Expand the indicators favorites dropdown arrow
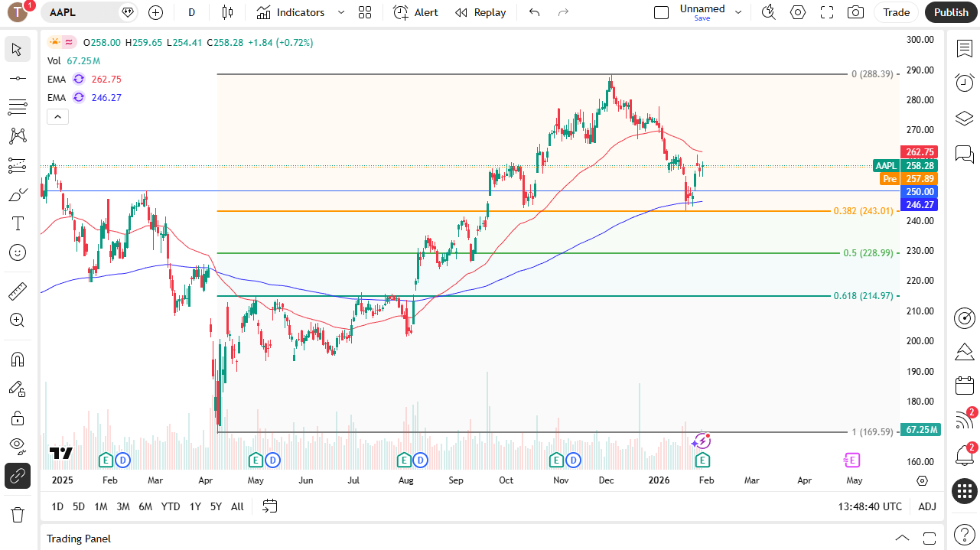This screenshot has width=980, height=550. click(x=341, y=12)
